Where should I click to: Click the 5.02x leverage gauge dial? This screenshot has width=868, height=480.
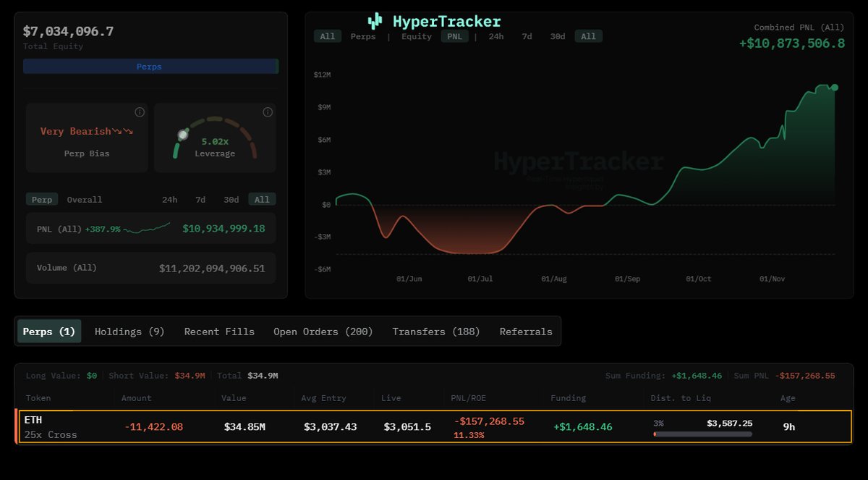point(182,135)
